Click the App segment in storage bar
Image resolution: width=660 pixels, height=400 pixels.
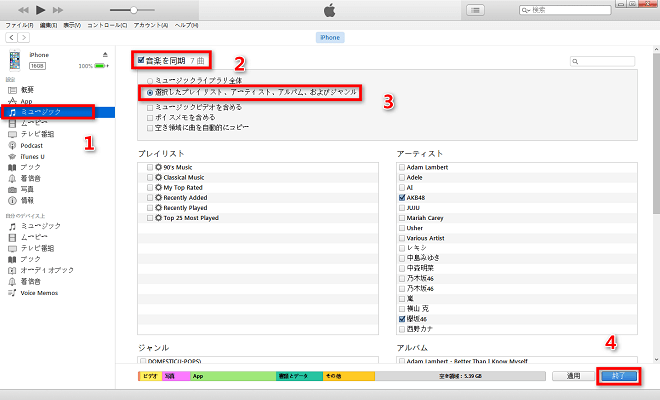pyautogui.click(x=233, y=376)
